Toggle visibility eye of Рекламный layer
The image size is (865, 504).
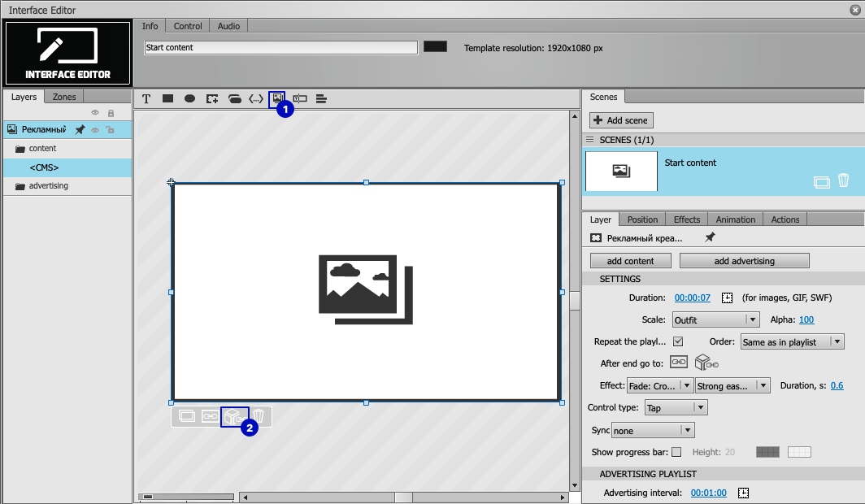point(95,130)
